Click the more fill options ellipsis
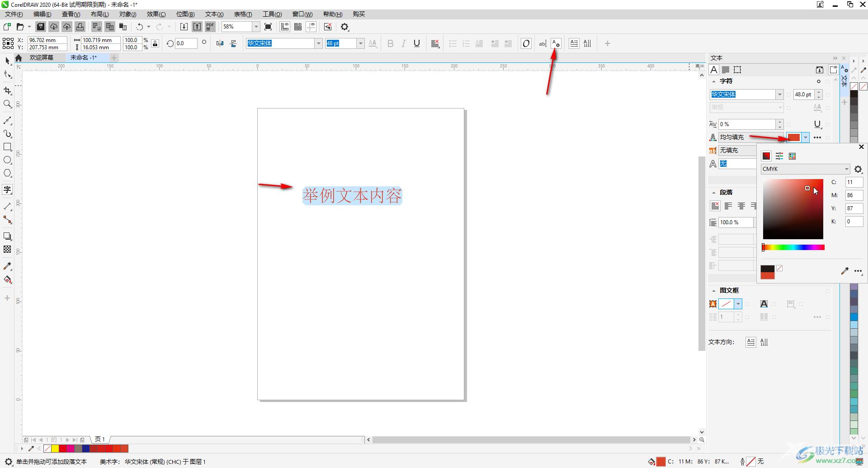 (x=817, y=137)
